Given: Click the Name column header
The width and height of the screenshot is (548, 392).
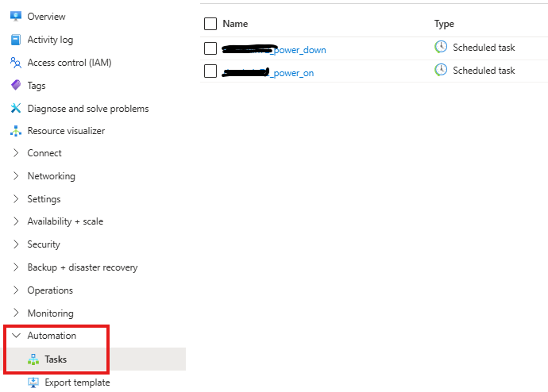Looking at the screenshot, I should pos(235,24).
